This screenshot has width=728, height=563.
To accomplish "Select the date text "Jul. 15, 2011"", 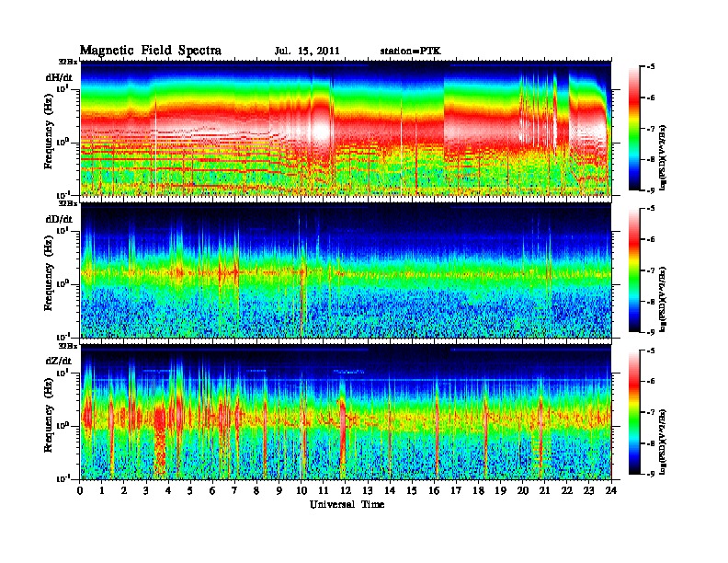I will coord(307,52).
